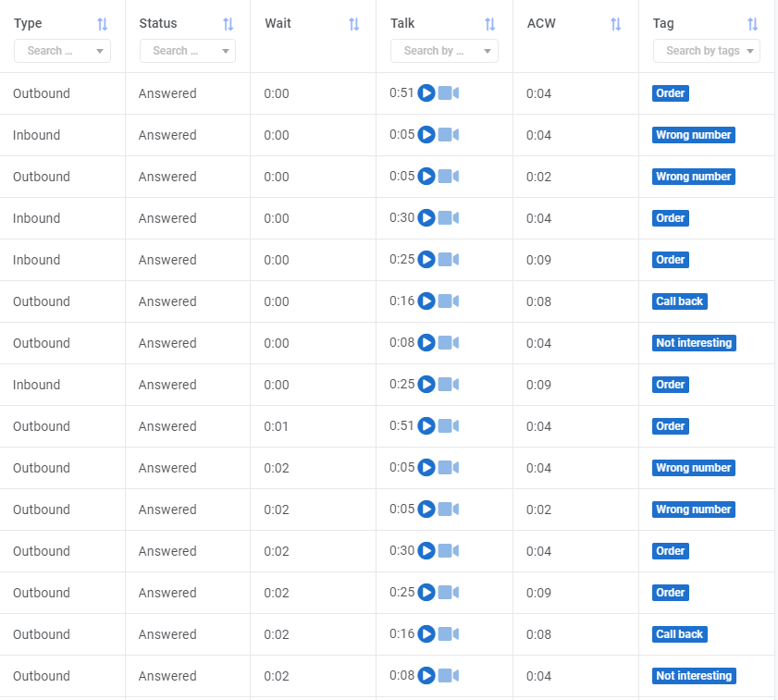Open video for Outbound 0:30 talk call

[x=449, y=551]
